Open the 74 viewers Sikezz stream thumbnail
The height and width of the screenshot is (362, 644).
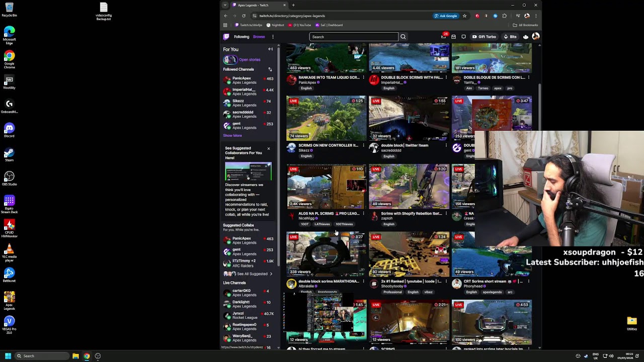click(x=327, y=118)
